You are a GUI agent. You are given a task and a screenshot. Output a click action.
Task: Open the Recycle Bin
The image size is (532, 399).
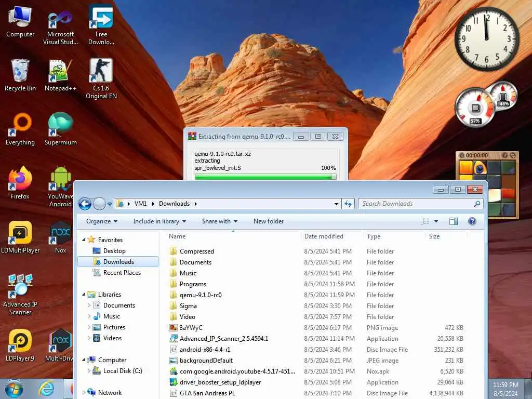20,75
